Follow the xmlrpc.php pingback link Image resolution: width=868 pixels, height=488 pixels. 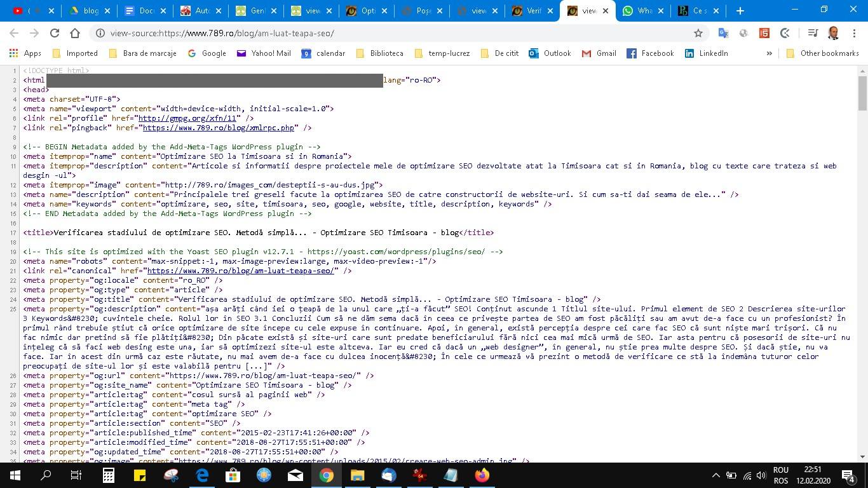coord(219,128)
